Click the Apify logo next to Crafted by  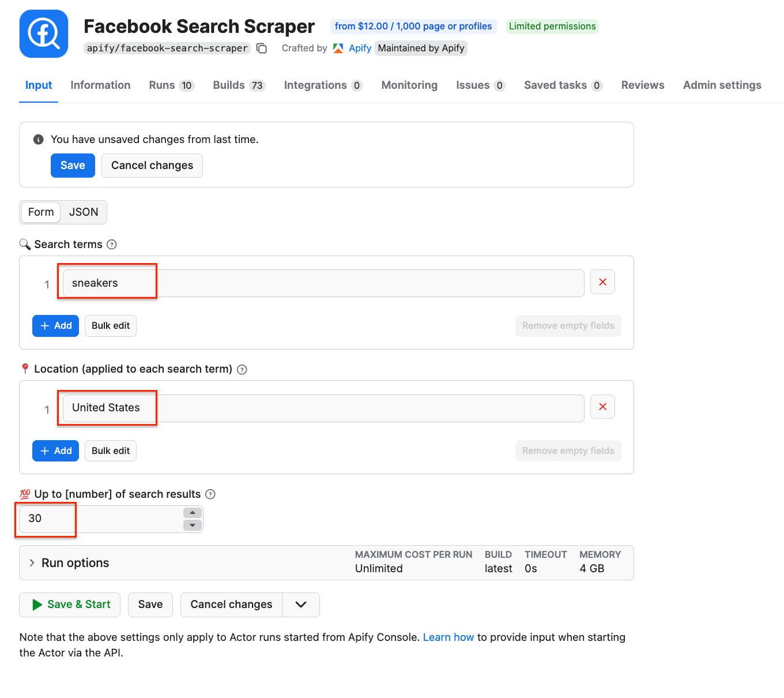coord(338,48)
